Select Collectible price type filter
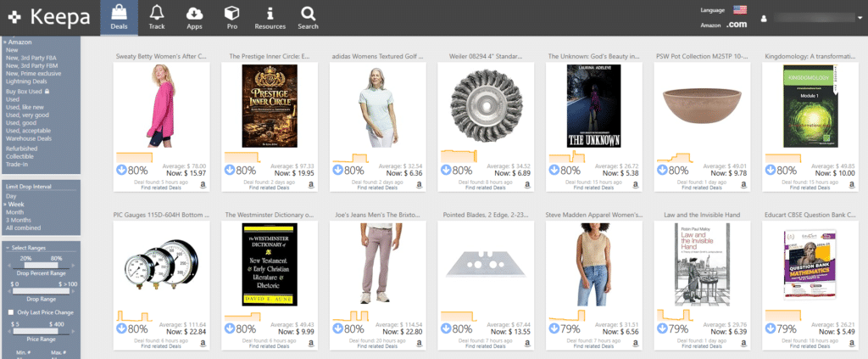Viewport: 868px width, 359px height. point(20,156)
